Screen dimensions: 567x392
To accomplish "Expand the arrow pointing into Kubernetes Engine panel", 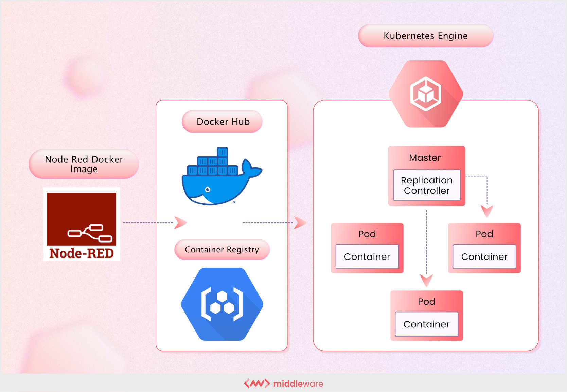I will tap(300, 222).
